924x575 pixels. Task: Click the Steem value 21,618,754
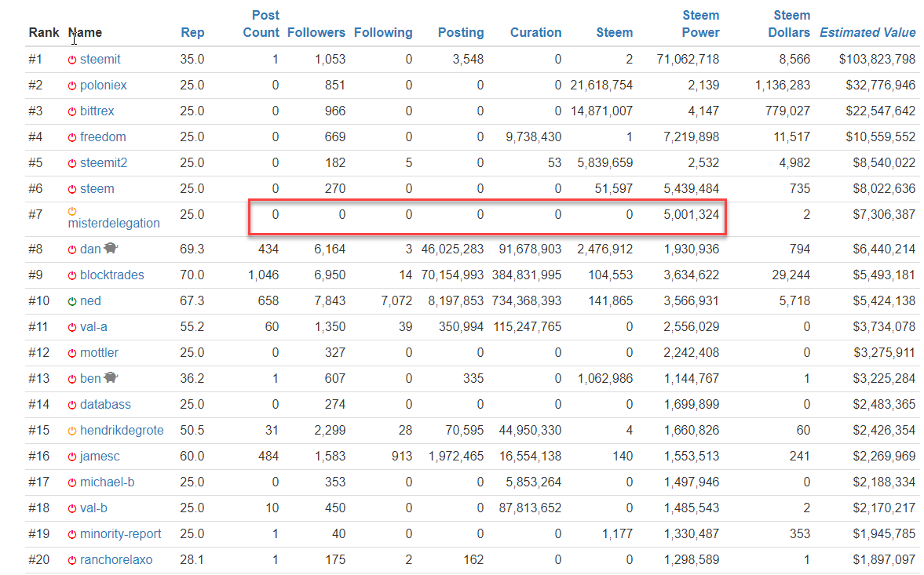pos(601,86)
